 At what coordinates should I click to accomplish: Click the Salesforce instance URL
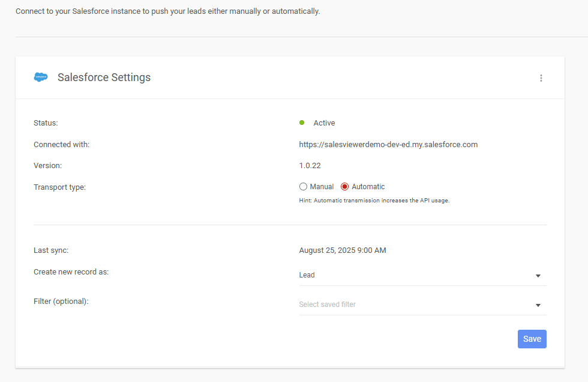[x=388, y=145]
